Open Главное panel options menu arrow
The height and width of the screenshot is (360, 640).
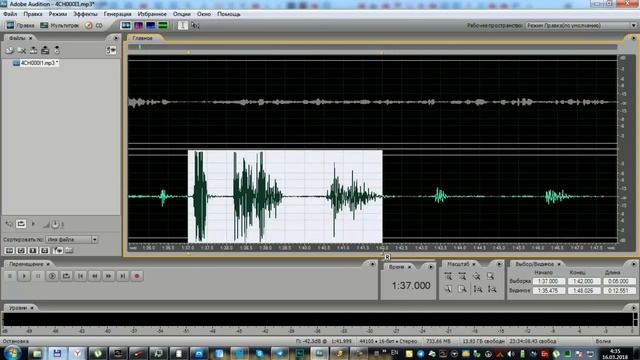pos(633,38)
